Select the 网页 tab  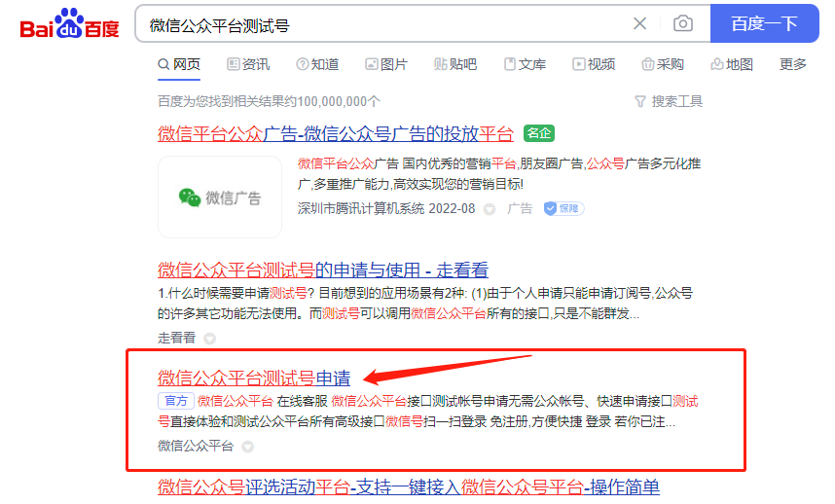click(179, 64)
